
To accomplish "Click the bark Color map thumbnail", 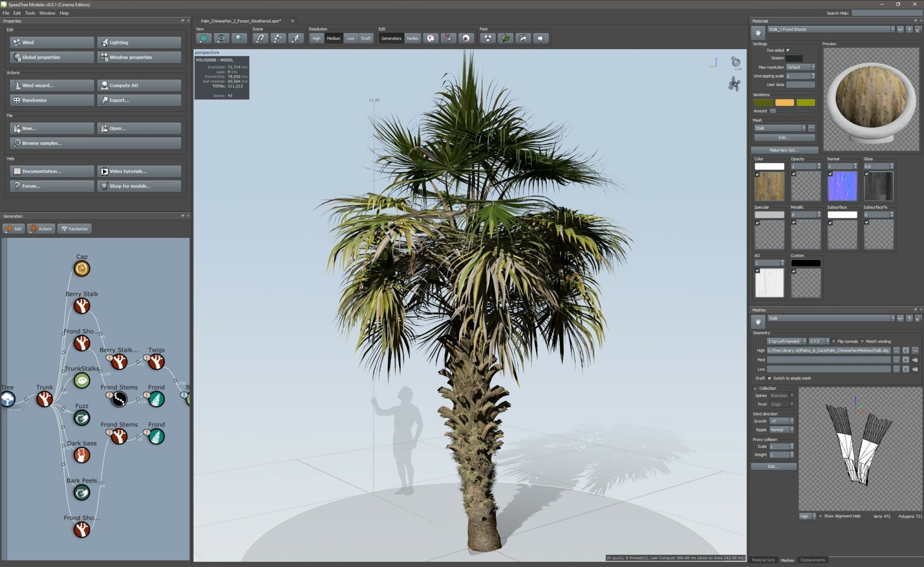I will pyautogui.click(x=769, y=186).
